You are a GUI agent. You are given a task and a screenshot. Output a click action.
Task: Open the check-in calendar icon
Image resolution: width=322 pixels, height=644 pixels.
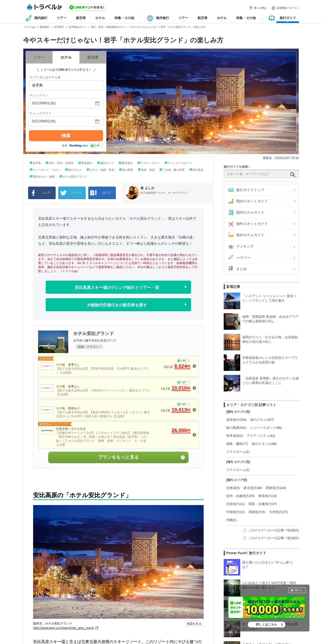[97, 103]
